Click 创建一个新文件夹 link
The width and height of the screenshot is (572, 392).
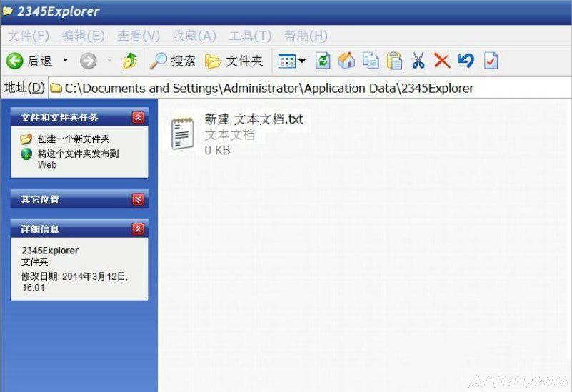pyautogui.click(x=74, y=139)
